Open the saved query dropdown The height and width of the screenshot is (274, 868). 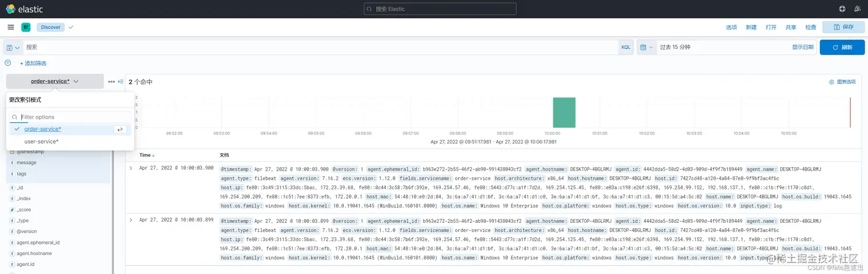[13, 48]
